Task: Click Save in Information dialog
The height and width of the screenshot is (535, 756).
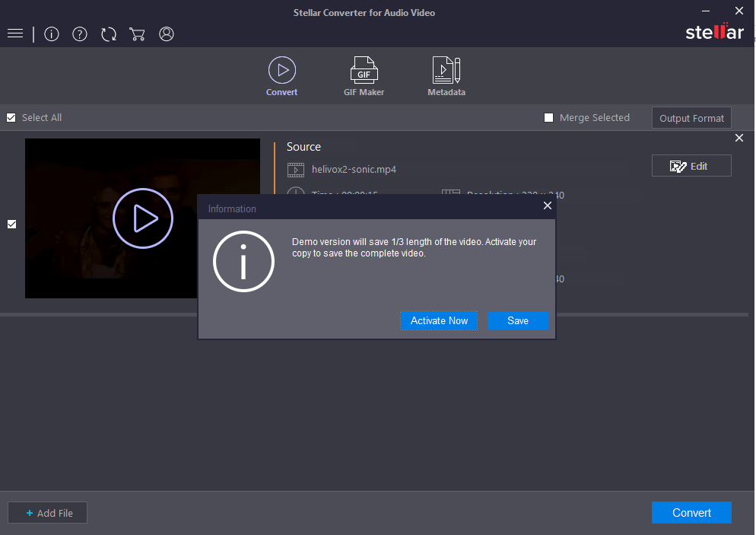Action: (518, 320)
